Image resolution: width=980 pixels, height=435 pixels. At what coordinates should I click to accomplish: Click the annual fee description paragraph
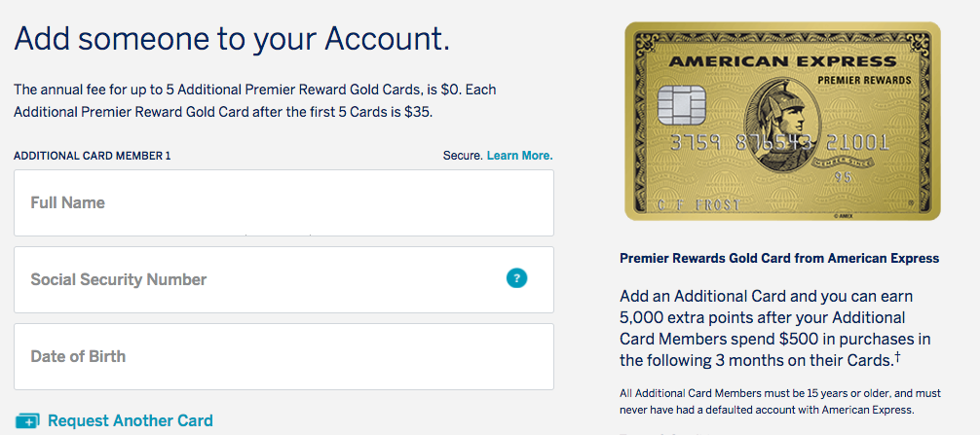click(255, 101)
